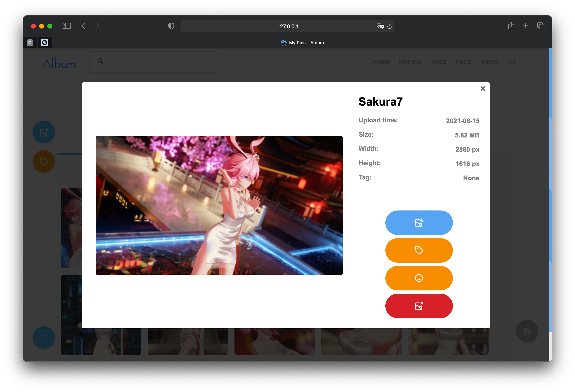575x392 pixels.
Task: Click the 5.82 MB size value
Action: [467, 135]
